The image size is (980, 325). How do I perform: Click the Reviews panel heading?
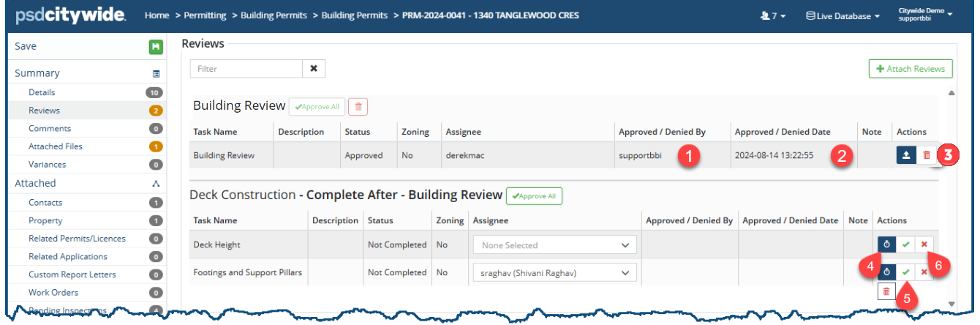pos(203,44)
